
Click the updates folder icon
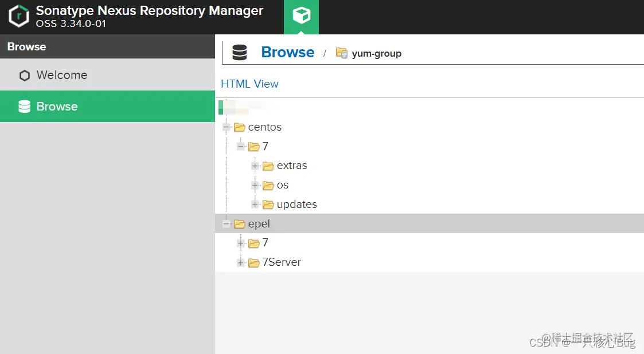pyautogui.click(x=268, y=204)
